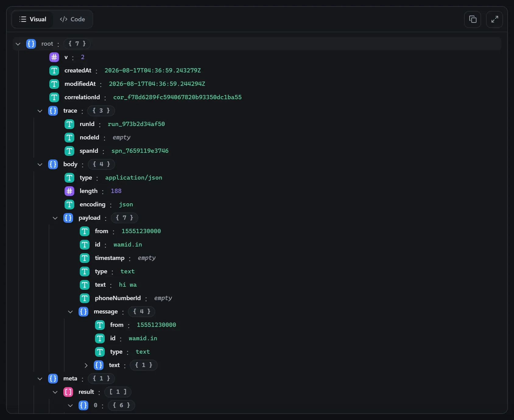This screenshot has width=514, height=420.
Task: Click the meta { 1 } count badge
Action: (x=101, y=379)
